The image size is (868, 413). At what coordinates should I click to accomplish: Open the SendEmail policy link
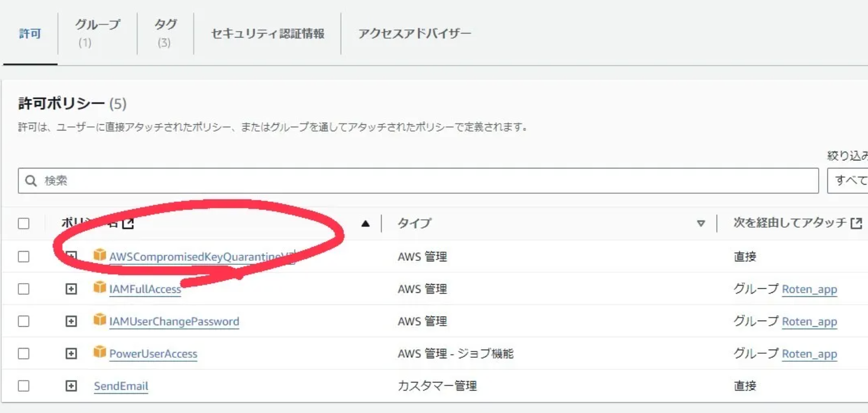tap(121, 386)
